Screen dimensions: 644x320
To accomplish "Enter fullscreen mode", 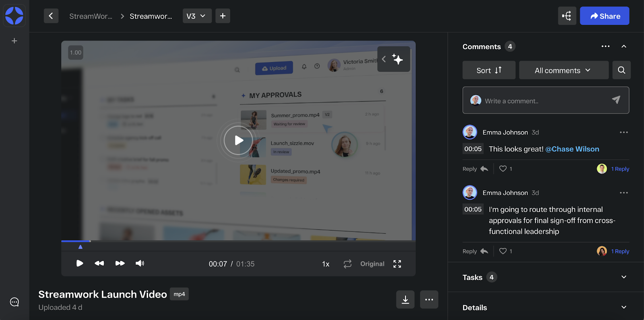I will point(397,264).
